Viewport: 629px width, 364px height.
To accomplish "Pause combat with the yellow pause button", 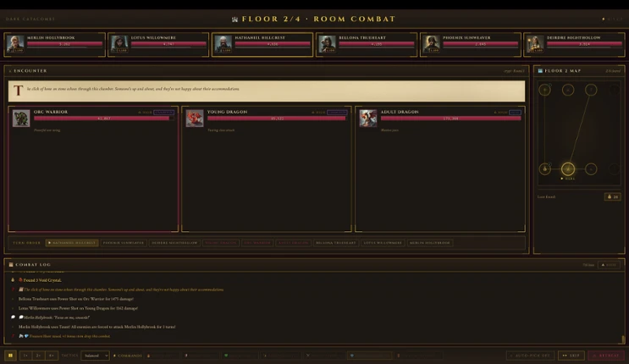I will (x=10, y=356).
